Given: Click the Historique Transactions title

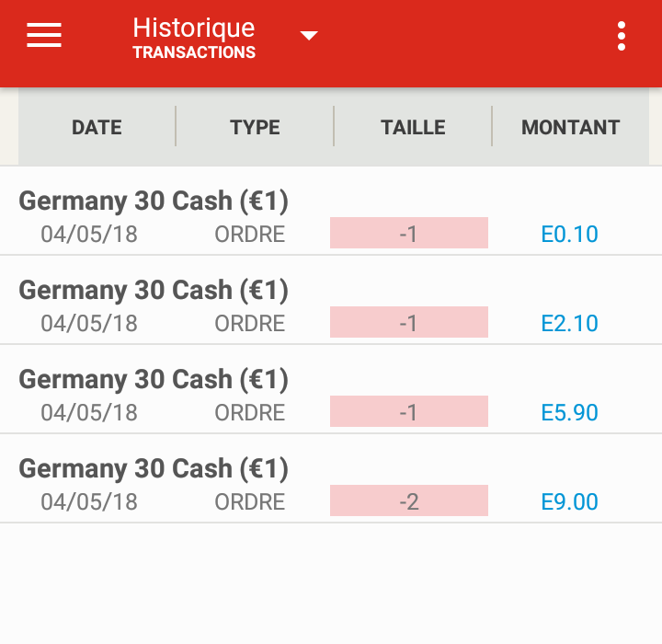Looking at the screenshot, I should coord(194,39).
